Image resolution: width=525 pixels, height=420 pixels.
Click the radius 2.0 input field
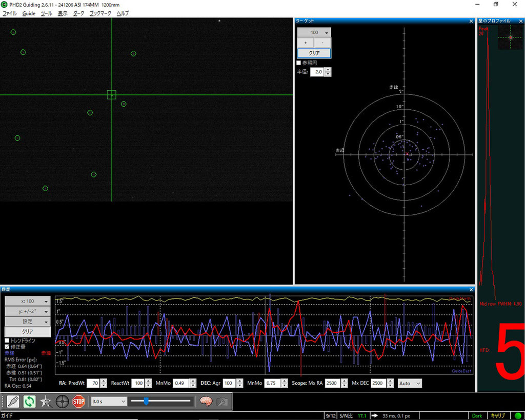[317, 72]
